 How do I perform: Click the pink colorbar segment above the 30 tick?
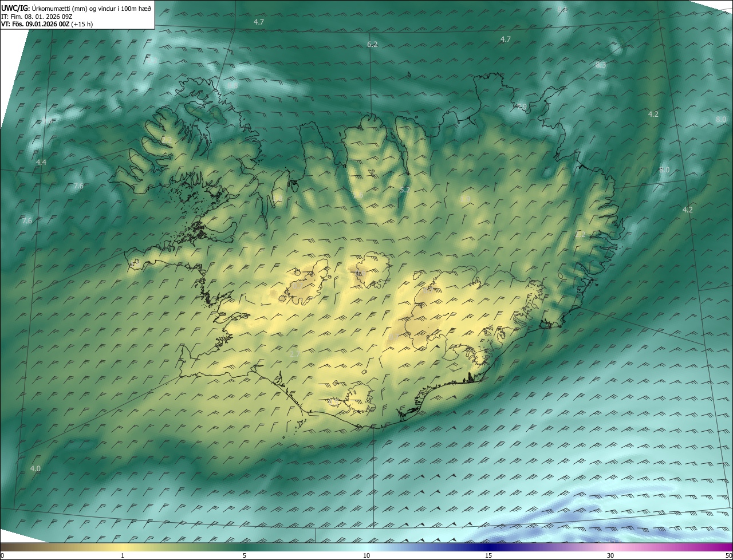coord(610,547)
